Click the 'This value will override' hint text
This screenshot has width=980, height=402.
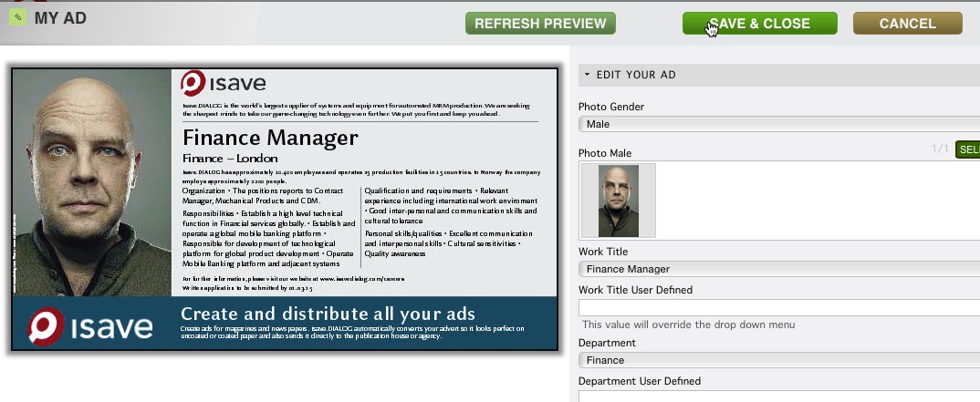tap(689, 325)
